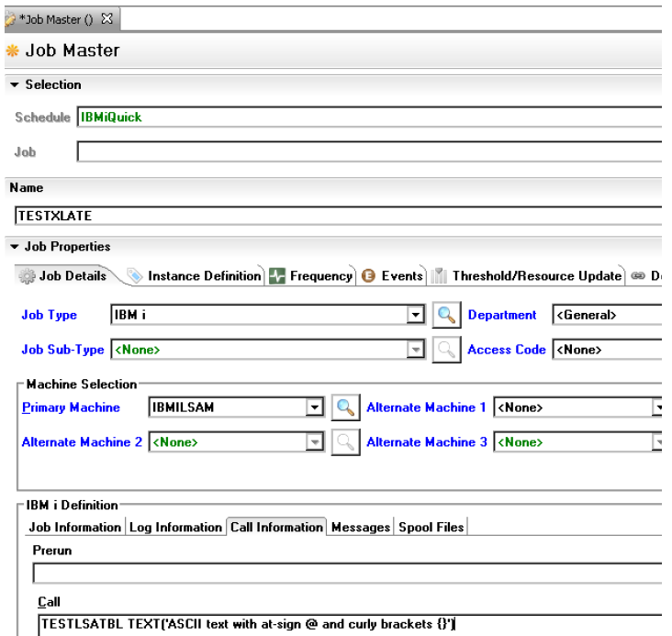The width and height of the screenshot is (672, 636).
Task: Collapse the Selection section
Action: 14,84
